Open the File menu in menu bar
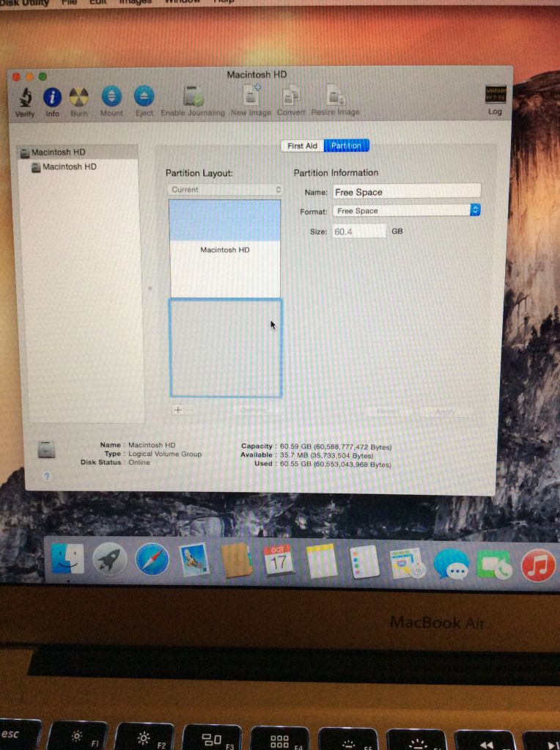 coord(69,2)
